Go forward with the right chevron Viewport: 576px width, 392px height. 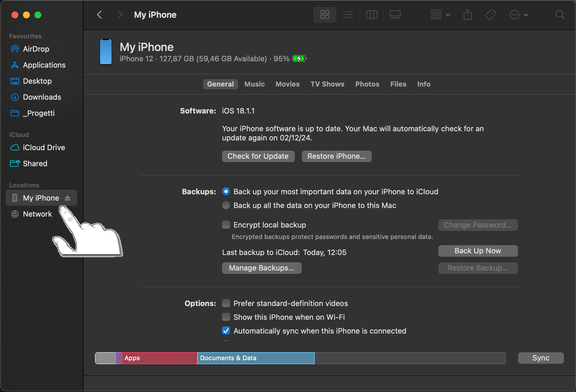[x=120, y=15]
